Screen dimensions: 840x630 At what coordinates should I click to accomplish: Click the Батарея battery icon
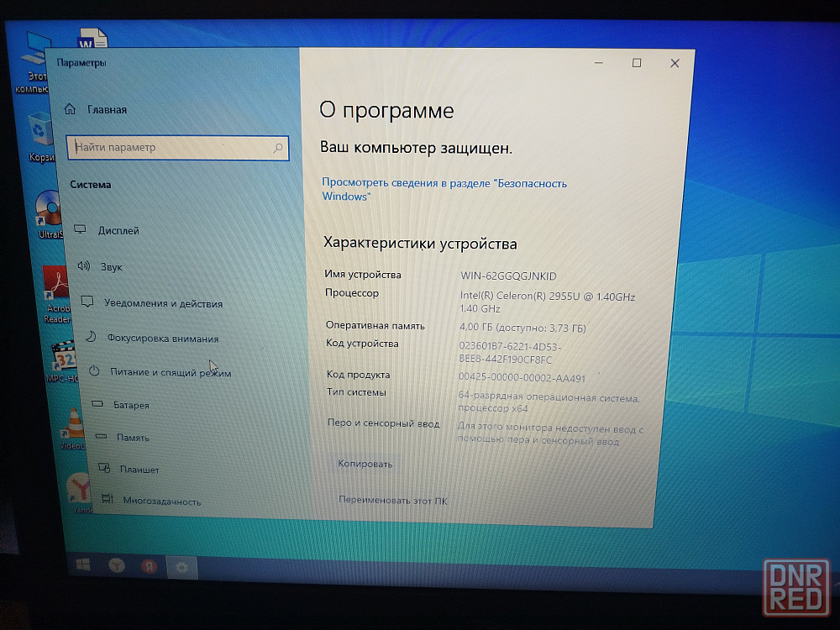click(97, 404)
